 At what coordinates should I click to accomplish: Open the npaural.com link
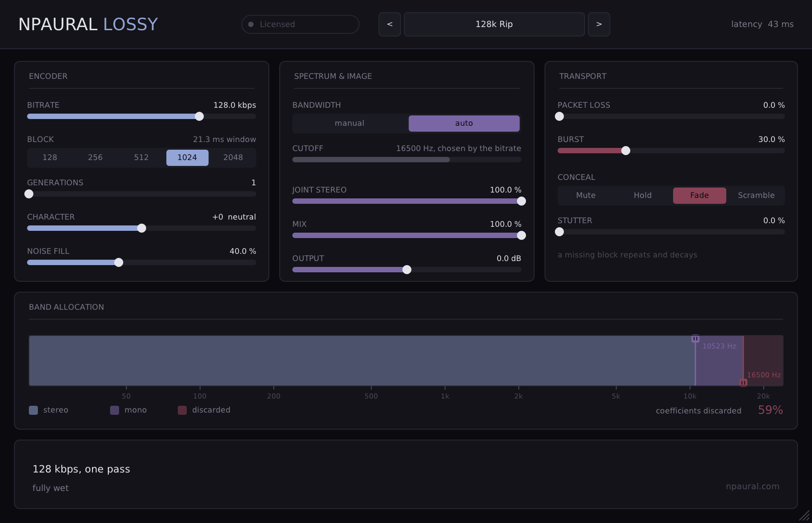(x=752, y=486)
